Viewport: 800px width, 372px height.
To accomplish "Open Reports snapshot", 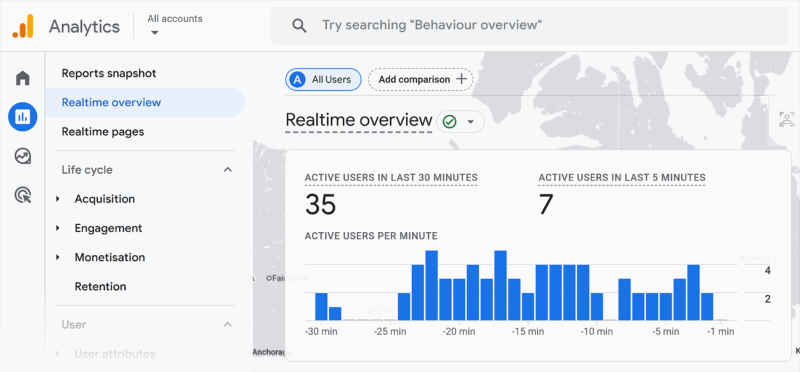I will tap(109, 73).
